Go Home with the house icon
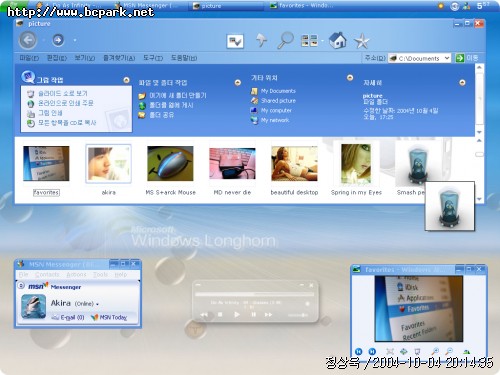 coord(338,40)
